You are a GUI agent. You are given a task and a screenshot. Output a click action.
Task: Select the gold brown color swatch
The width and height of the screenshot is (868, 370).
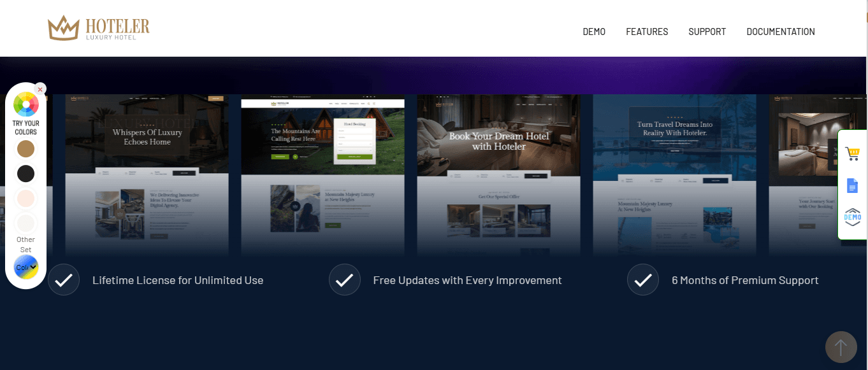25,149
